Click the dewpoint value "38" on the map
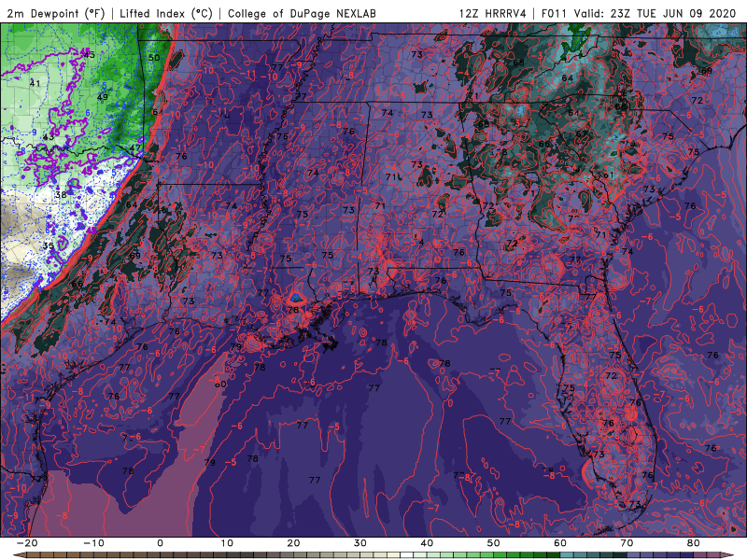The width and height of the screenshot is (747, 560). tap(61, 195)
